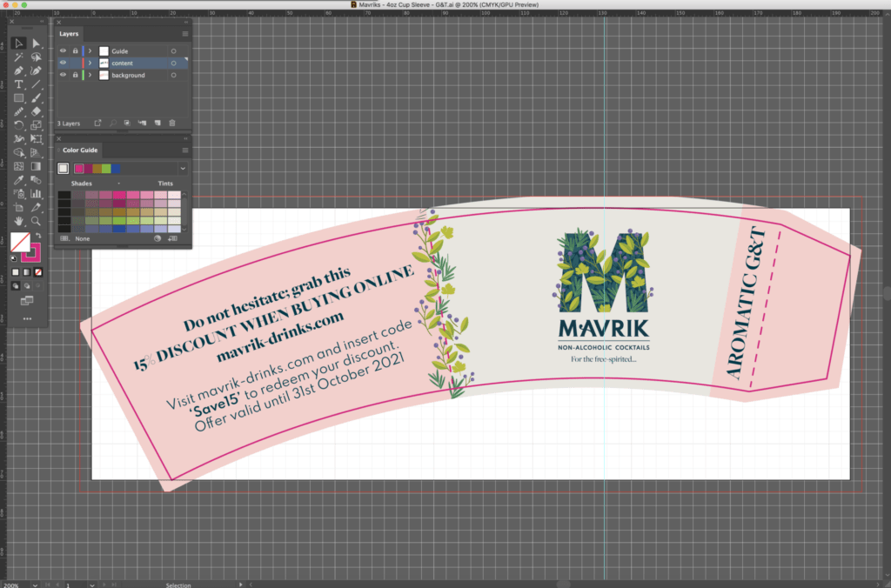
Task: Activate the Type tool
Action: (x=18, y=84)
